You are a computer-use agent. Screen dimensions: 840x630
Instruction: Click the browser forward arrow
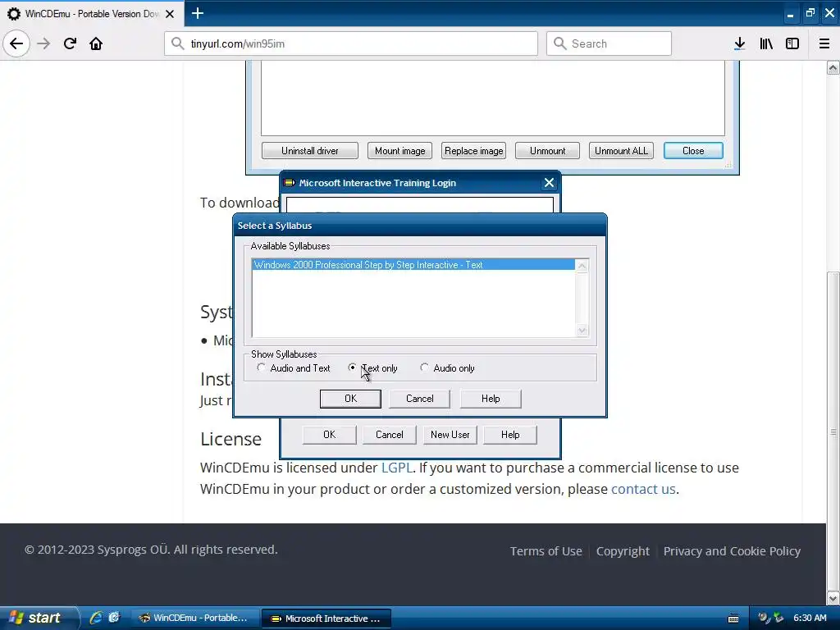point(43,43)
